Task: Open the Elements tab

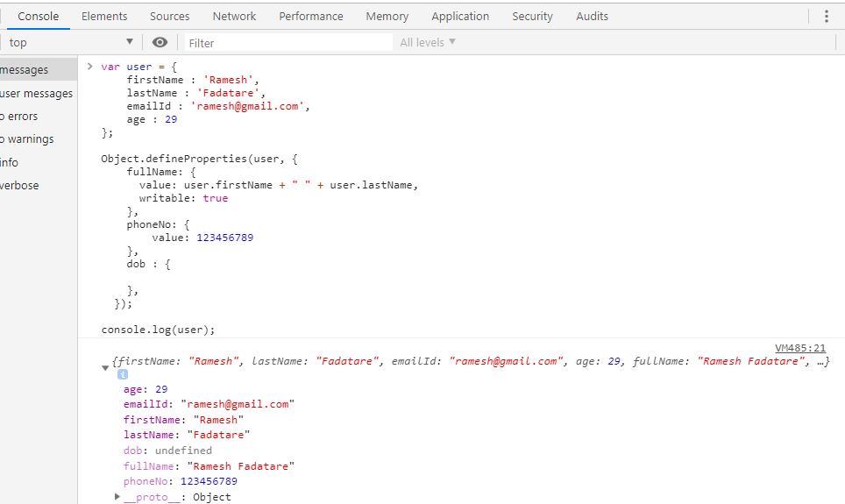Action: (104, 16)
